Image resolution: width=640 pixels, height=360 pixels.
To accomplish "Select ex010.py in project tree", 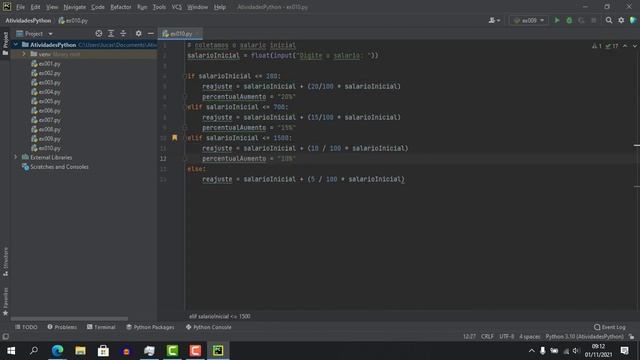I will [x=46, y=148].
